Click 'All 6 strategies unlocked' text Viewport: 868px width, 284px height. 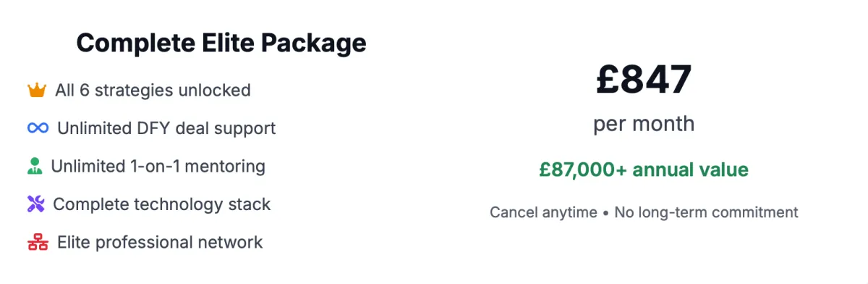[x=153, y=91]
